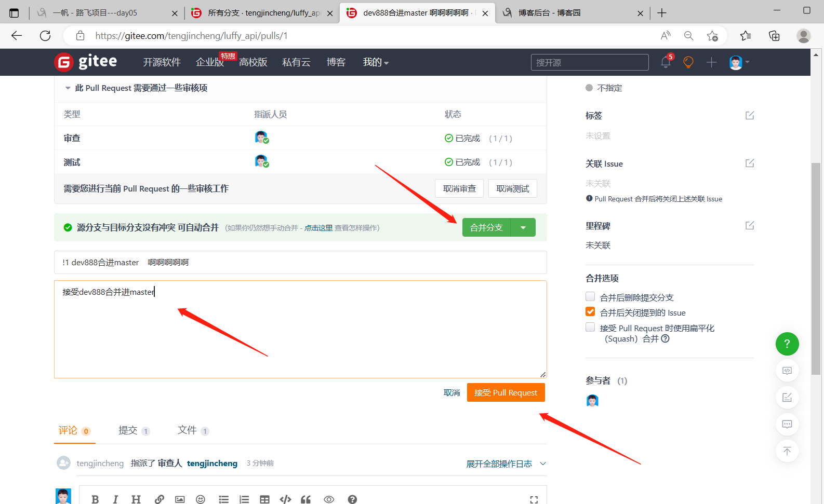Open the emoji picker in comment editor
824x504 pixels.
point(201,499)
